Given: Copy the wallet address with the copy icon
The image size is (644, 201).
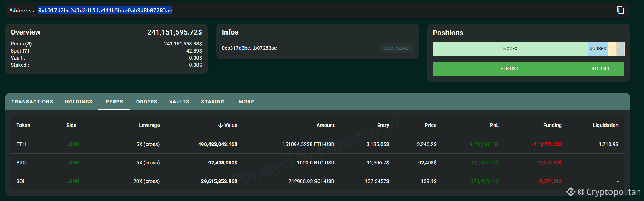Looking at the screenshot, I should (620, 10).
